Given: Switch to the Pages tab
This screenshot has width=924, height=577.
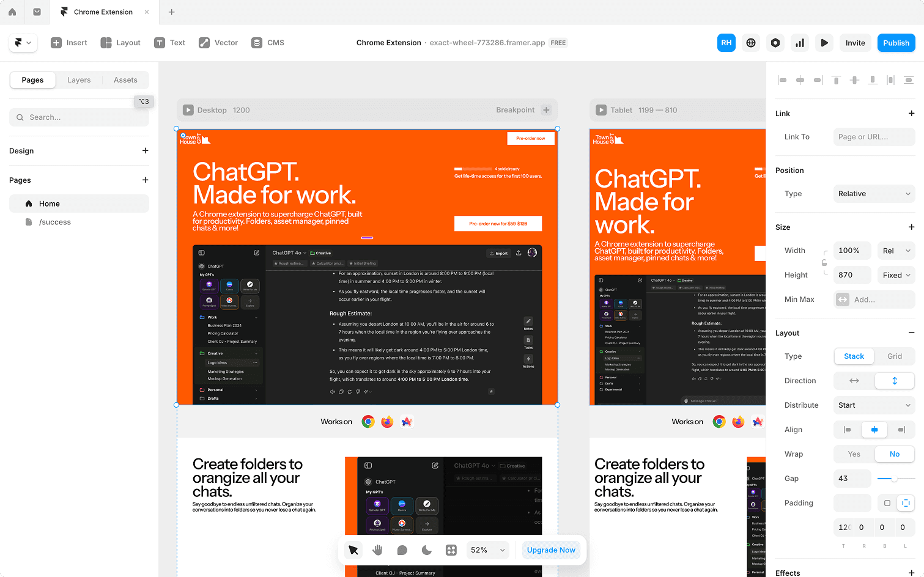Looking at the screenshot, I should coord(32,80).
